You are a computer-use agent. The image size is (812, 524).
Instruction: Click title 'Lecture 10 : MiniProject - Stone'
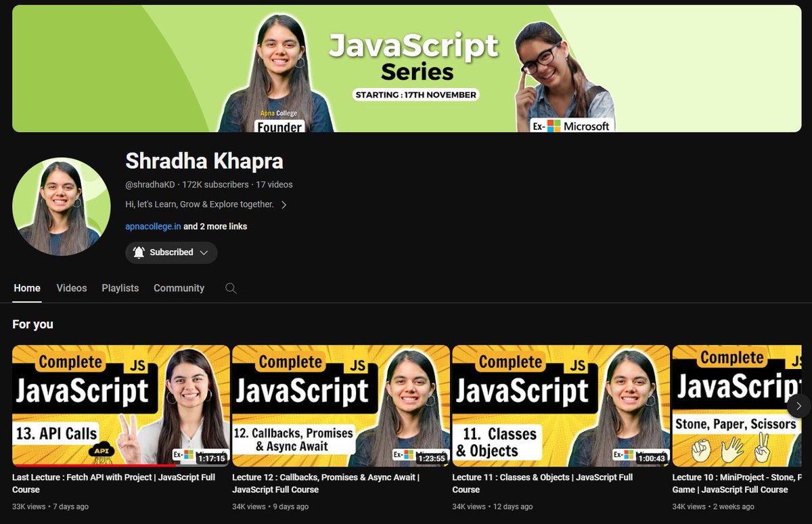click(737, 483)
